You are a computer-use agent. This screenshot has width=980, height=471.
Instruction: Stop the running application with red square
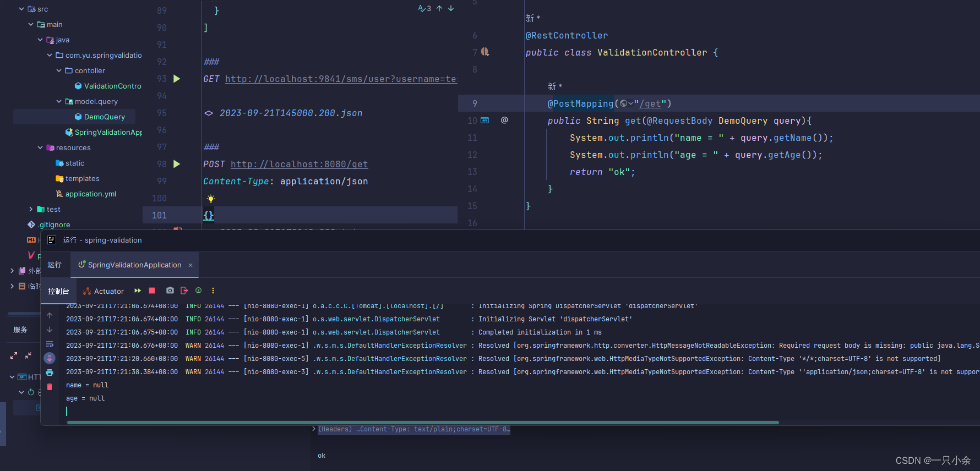click(153, 291)
